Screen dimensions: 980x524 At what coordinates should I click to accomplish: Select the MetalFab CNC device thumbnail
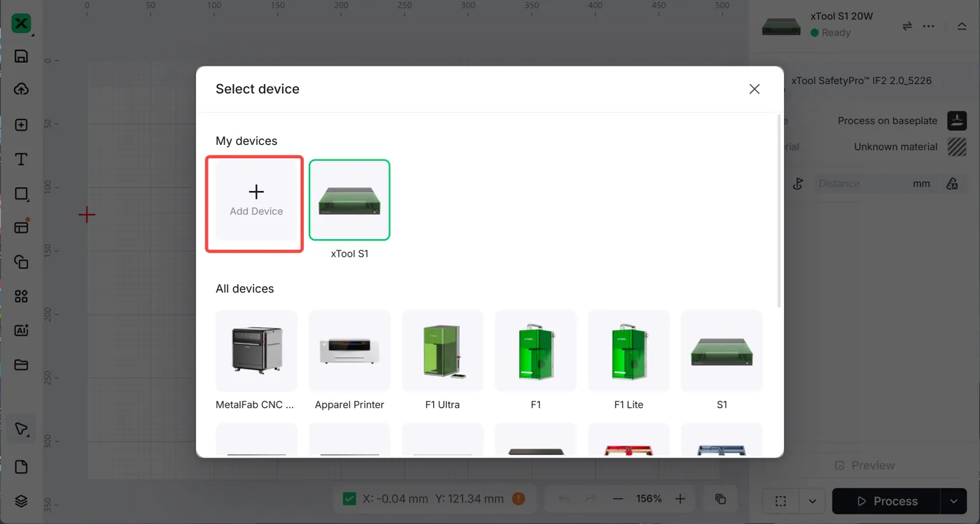click(x=256, y=350)
